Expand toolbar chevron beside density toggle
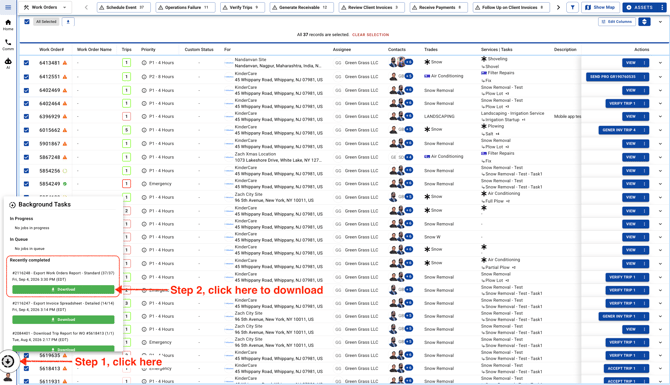670x385 pixels. click(x=661, y=22)
